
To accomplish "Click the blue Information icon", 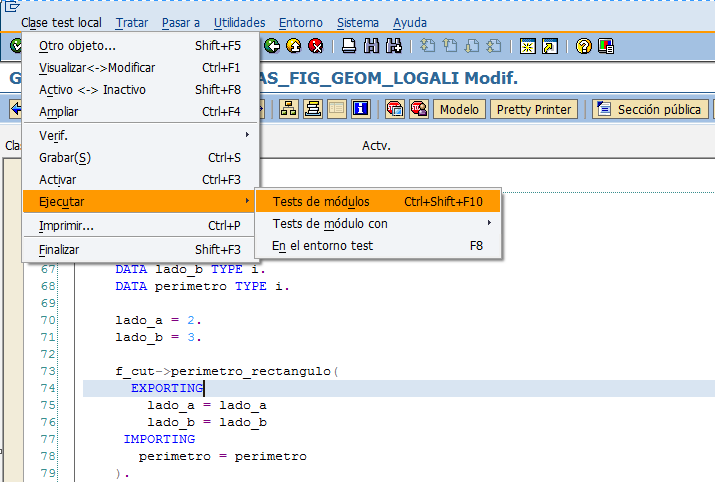I will coord(361,109).
